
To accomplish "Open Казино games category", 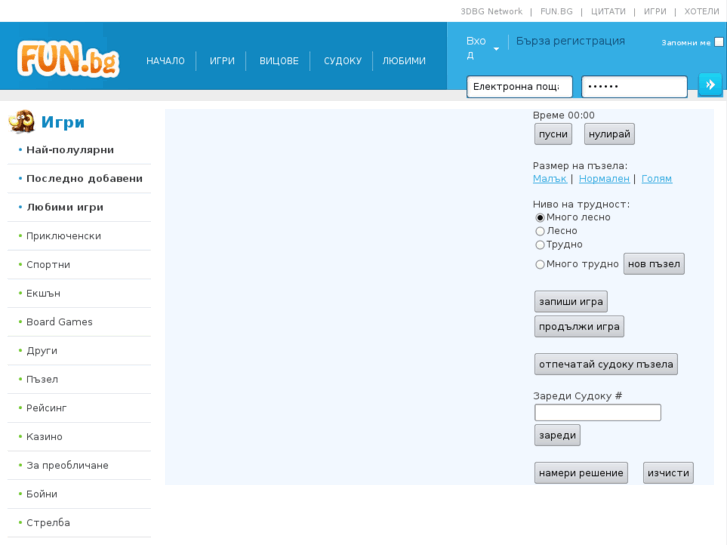I will tap(44, 437).
